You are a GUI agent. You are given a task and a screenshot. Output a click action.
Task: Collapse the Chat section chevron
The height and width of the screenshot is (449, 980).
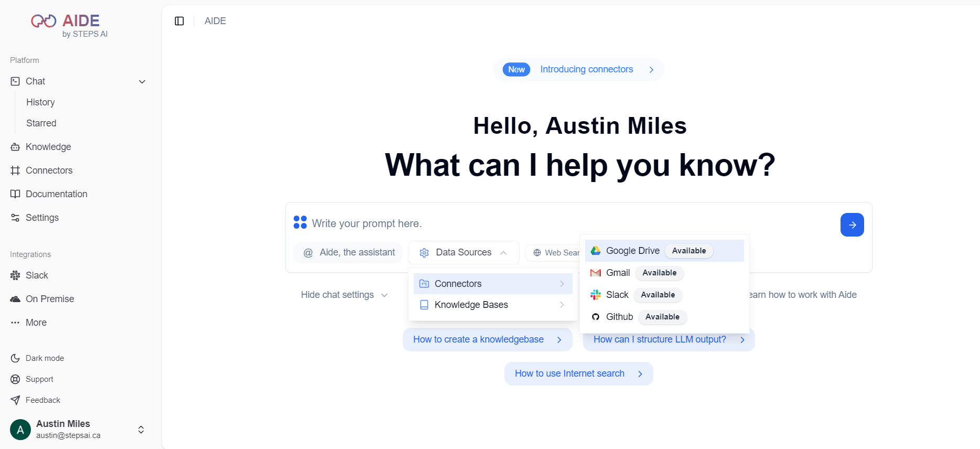pyautogui.click(x=142, y=81)
